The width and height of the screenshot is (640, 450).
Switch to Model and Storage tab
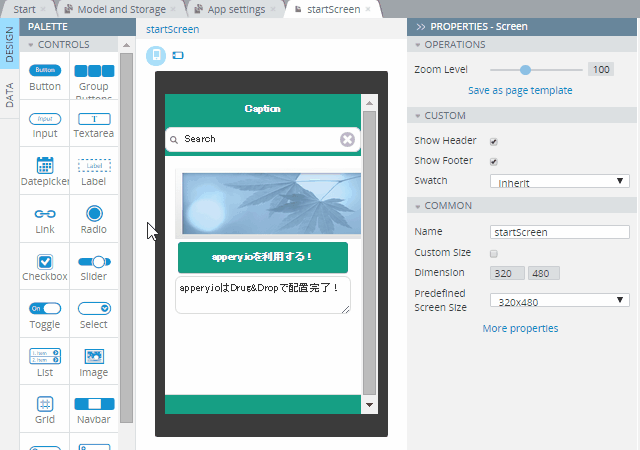(121, 9)
